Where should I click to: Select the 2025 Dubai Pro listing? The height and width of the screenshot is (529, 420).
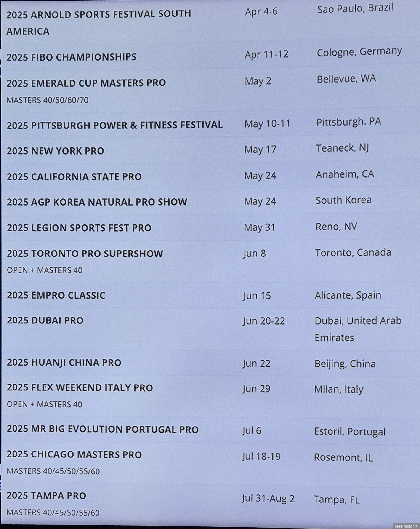coord(45,321)
